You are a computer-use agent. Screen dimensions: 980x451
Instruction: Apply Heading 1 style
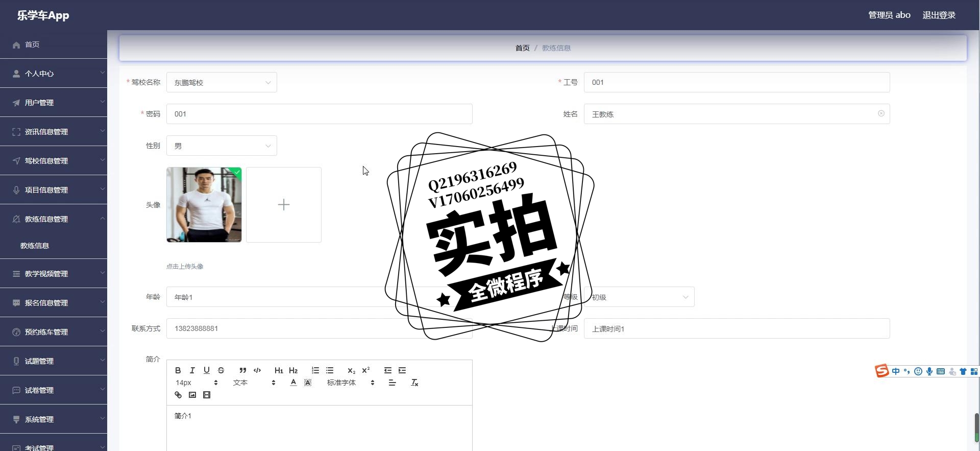[x=279, y=370]
